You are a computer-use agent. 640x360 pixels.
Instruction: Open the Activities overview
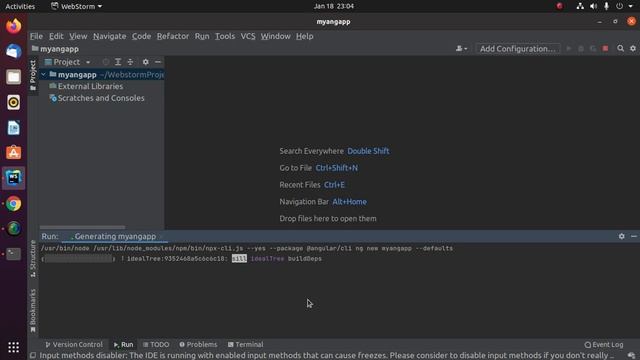[20, 6]
